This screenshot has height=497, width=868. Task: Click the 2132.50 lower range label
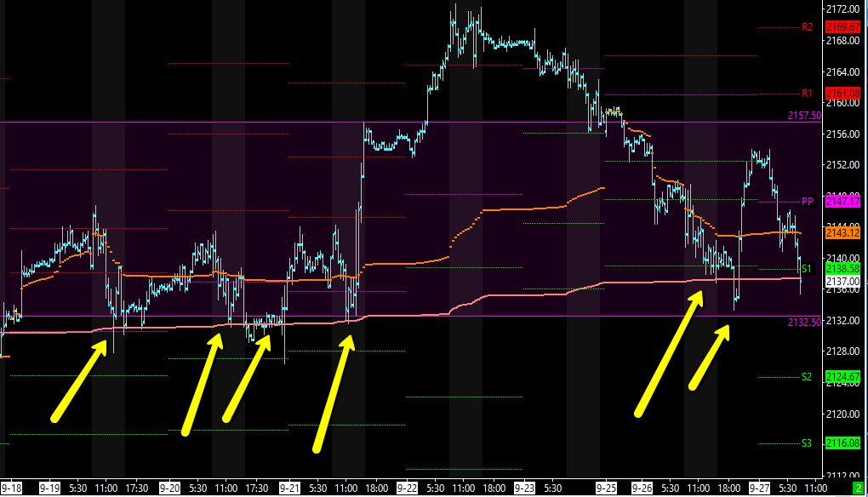pyautogui.click(x=804, y=322)
